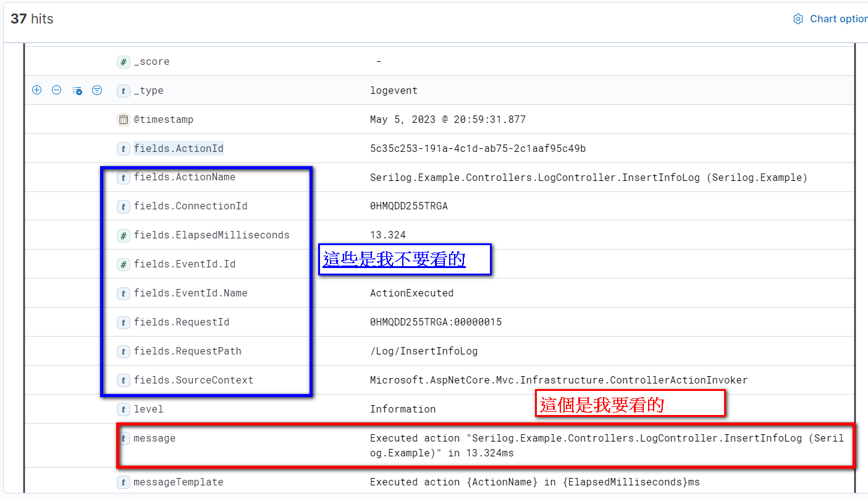Click ConnectionId value 0HMQDD255TRGA
The height and width of the screenshot is (499, 868).
point(409,206)
